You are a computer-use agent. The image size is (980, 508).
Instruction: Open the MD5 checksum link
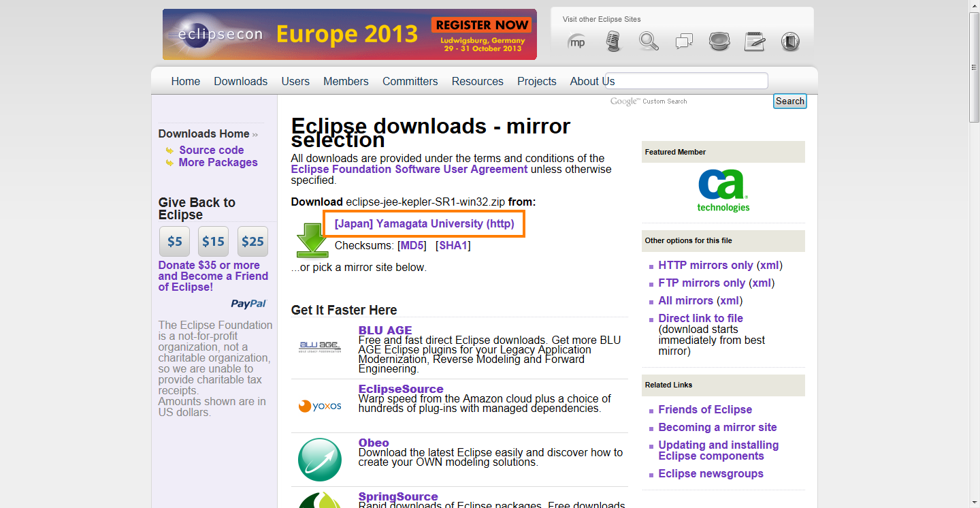(x=412, y=245)
